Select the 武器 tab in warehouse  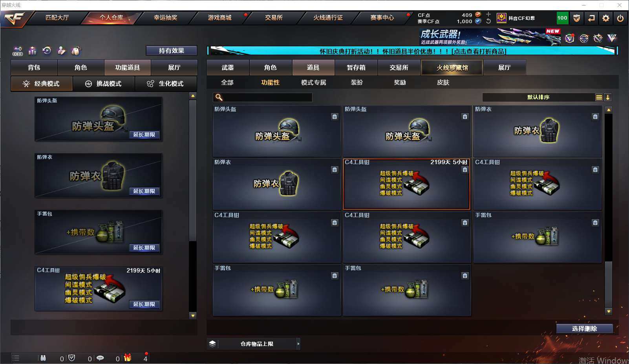coord(228,68)
